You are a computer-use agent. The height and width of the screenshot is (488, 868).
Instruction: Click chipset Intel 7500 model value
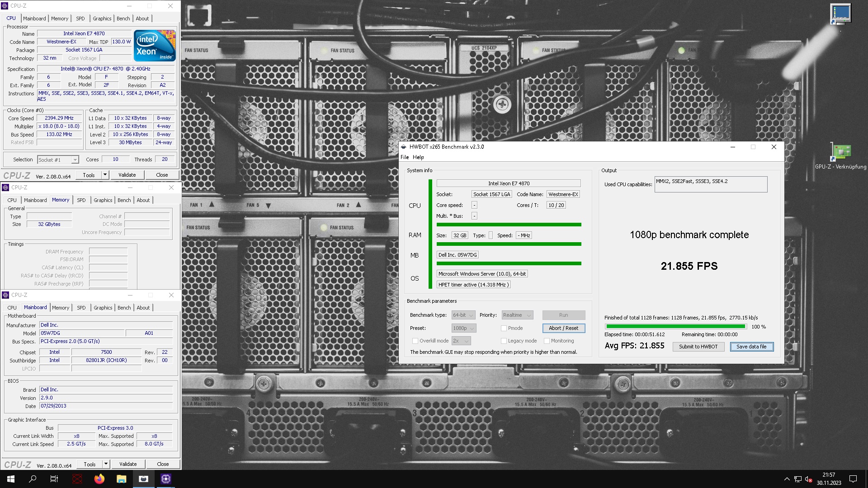[106, 352]
